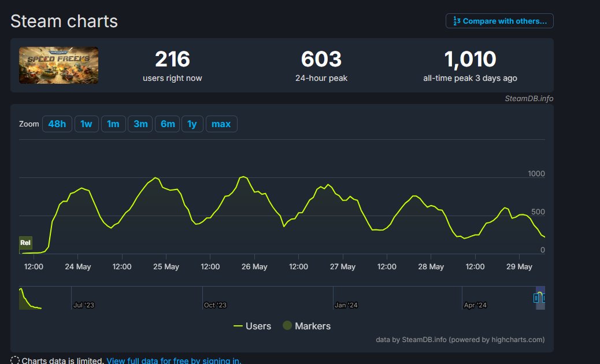Click the highcharts.com data credit text
Image resolution: width=600 pixels, height=364 pixels.
[460, 340]
